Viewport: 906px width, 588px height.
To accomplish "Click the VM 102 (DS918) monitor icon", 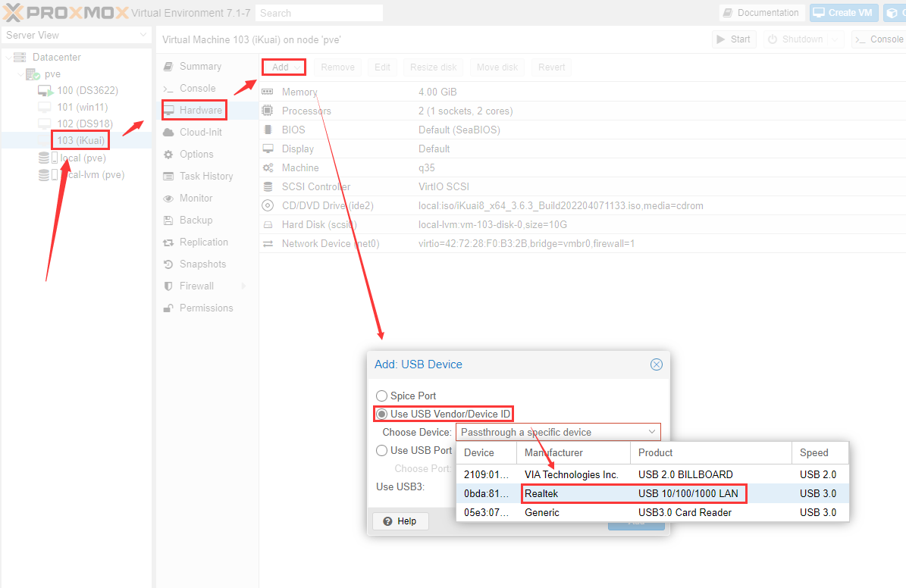I will (45, 124).
